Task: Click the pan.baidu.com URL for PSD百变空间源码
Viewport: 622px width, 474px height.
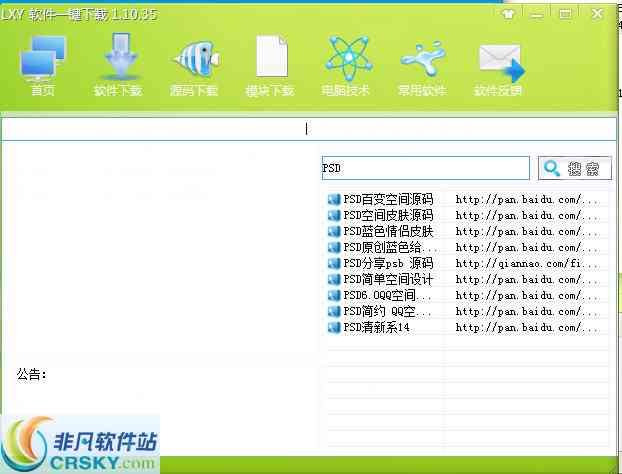Action: click(x=528, y=199)
